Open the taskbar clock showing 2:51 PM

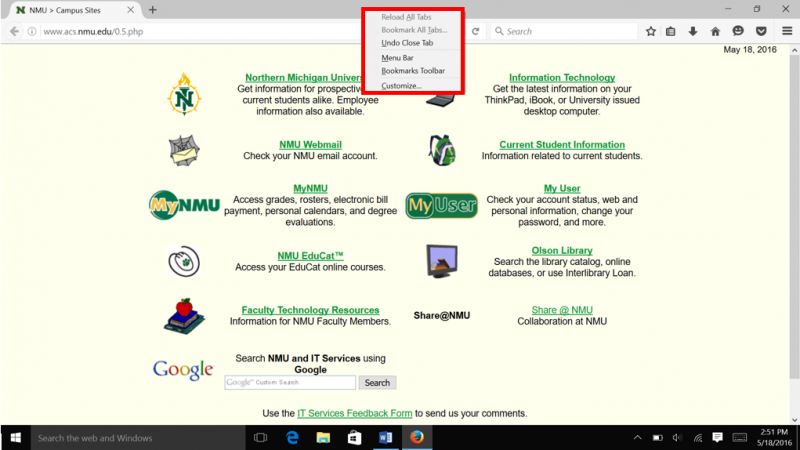tap(774, 438)
